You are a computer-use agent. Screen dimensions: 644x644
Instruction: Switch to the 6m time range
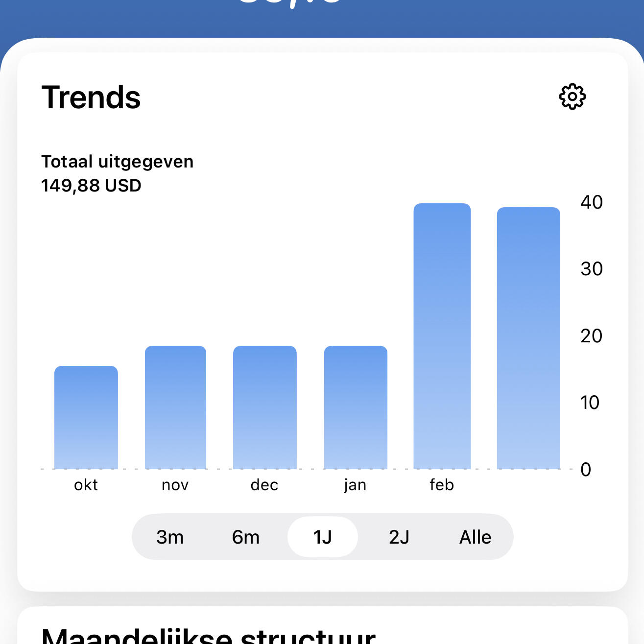coord(246,537)
